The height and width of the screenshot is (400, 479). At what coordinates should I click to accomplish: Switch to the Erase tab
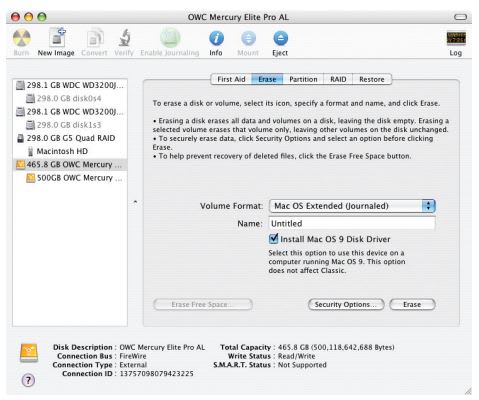[267, 79]
